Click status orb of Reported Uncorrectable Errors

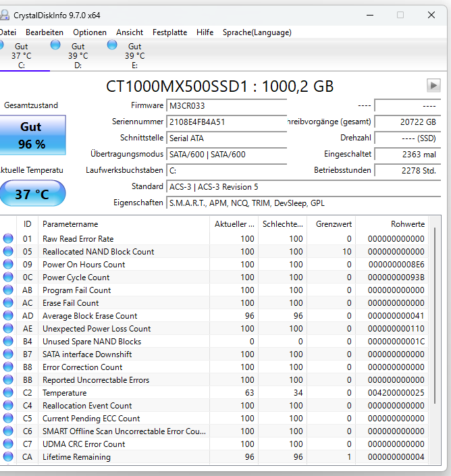(8, 379)
